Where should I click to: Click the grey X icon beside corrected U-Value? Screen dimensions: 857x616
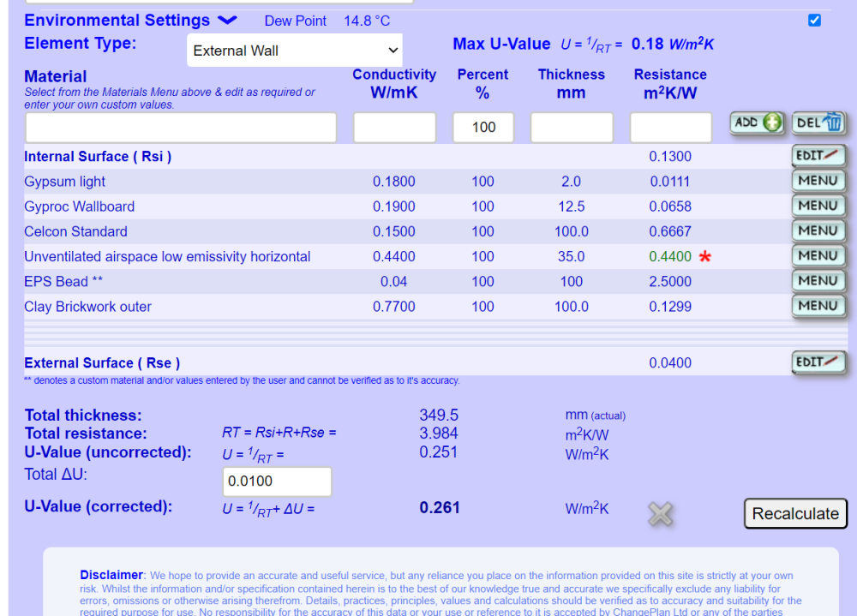point(660,514)
